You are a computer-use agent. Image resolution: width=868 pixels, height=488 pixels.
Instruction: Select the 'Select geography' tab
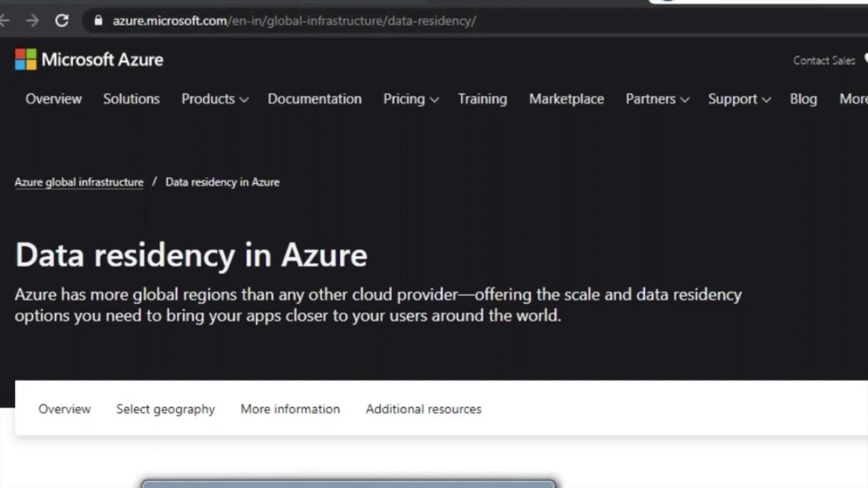(165, 409)
